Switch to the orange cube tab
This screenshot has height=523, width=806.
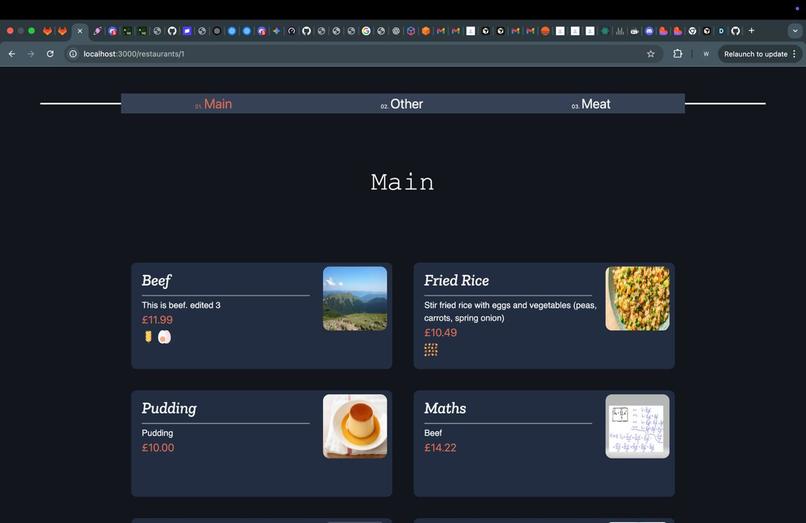[x=426, y=31]
